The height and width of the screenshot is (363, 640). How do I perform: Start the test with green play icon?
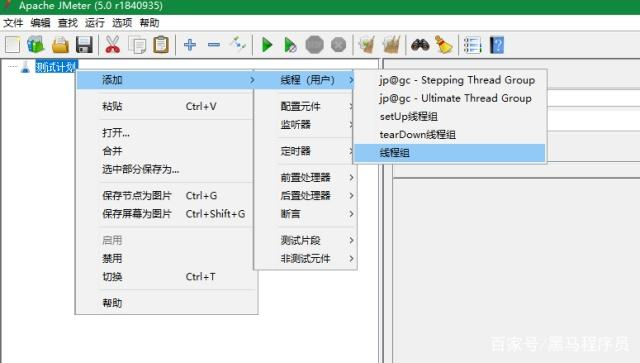point(267,45)
